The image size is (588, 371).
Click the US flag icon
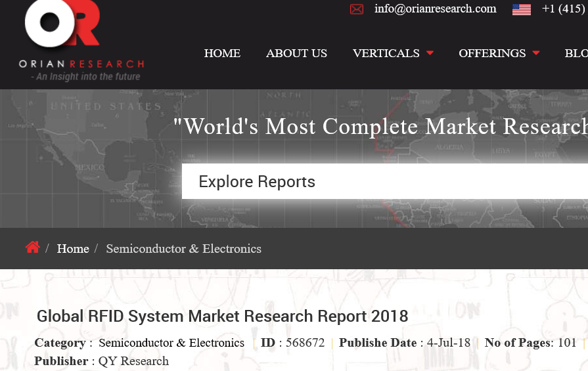coord(521,9)
